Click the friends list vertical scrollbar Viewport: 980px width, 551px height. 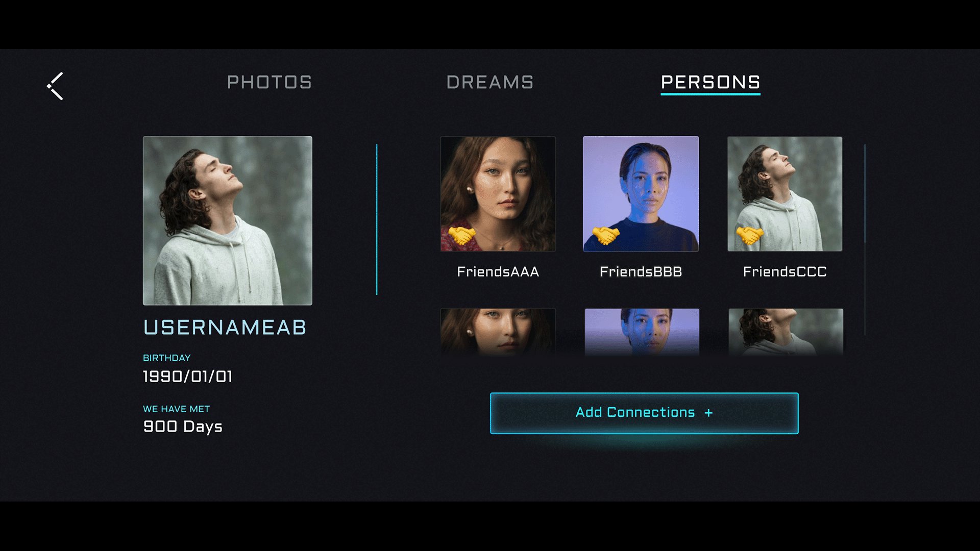pos(865,240)
